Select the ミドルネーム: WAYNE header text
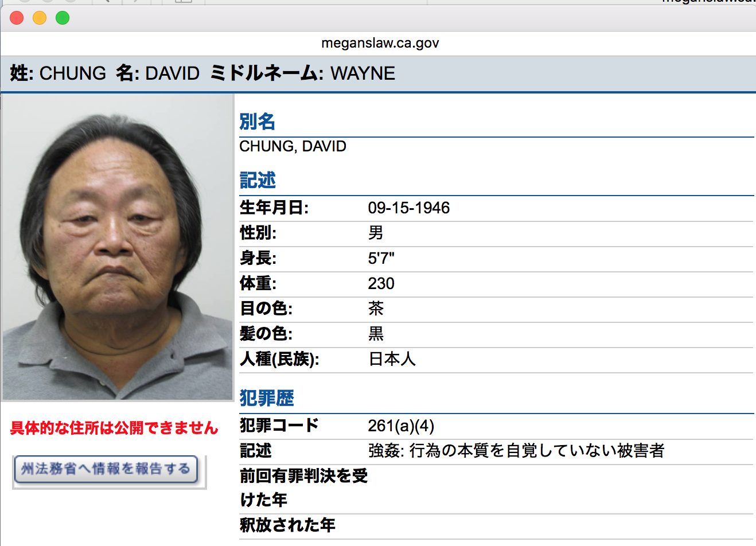756x546 pixels. click(302, 73)
